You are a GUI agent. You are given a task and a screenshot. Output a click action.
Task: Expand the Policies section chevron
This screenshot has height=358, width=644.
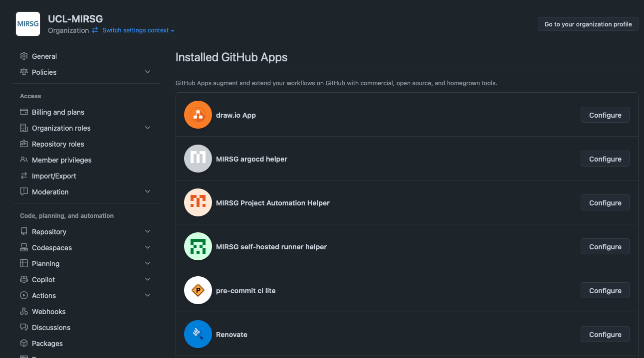point(148,72)
